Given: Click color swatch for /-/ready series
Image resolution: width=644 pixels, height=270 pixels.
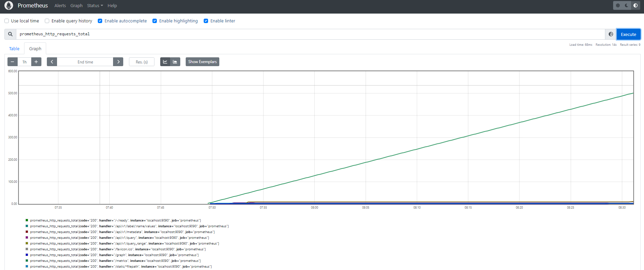Looking at the screenshot, I should [27, 220].
